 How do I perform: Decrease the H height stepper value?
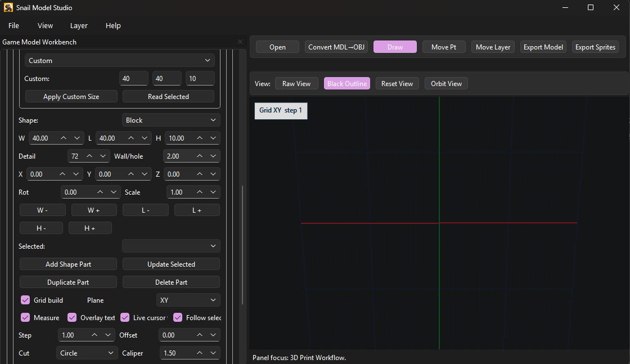[213, 138]
